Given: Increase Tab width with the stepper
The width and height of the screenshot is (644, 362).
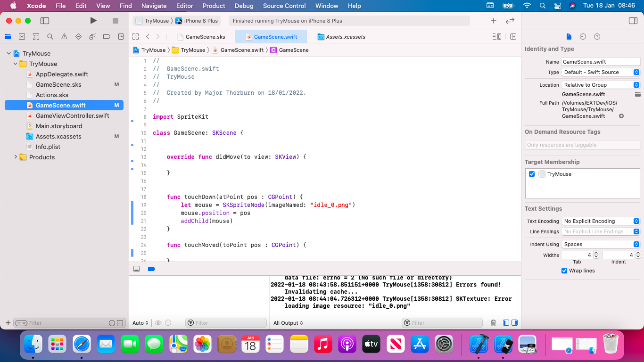Looking at the screenshot, I should coord(596,253).
